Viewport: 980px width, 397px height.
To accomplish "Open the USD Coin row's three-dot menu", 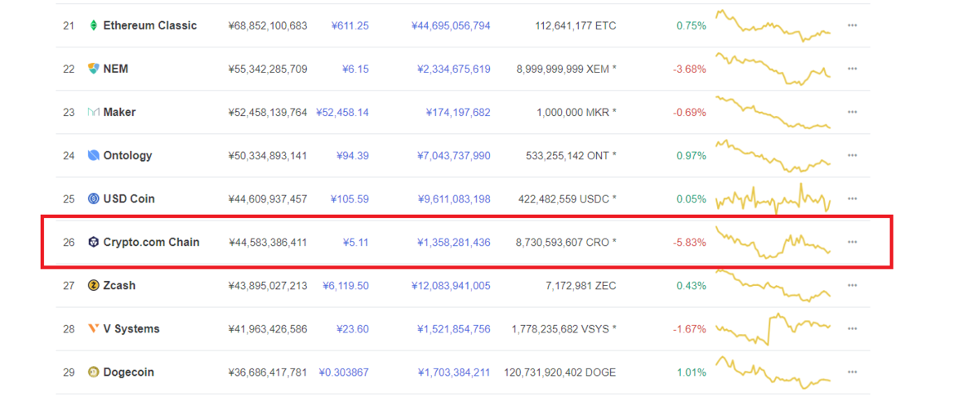I will pyautogui.click(x=852, y=198).
